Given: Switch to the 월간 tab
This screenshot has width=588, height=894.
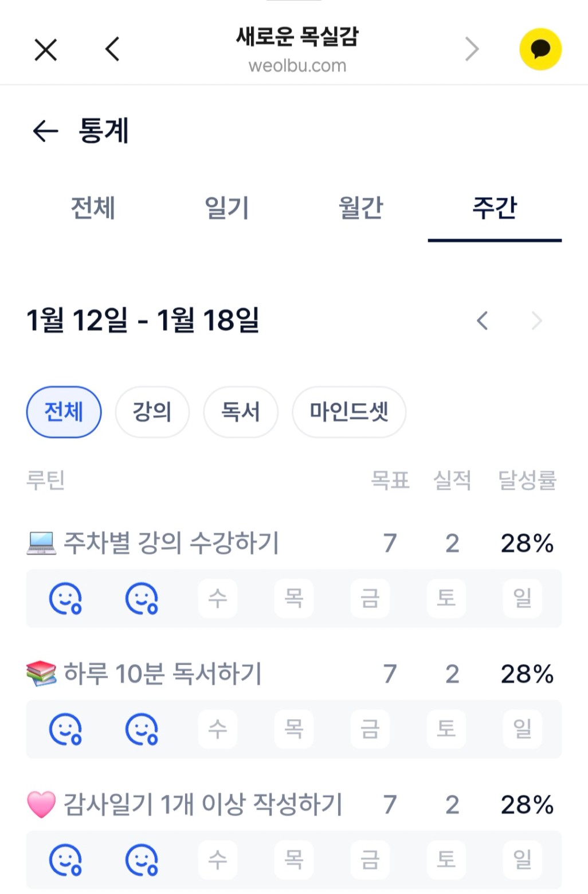Looking at the screenshot, I should 360,208.
